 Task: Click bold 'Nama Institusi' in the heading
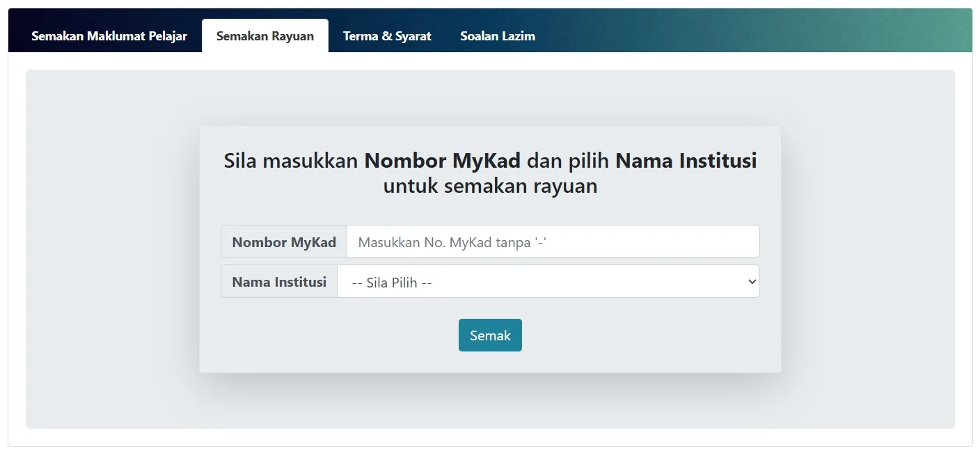click(686, 161)
